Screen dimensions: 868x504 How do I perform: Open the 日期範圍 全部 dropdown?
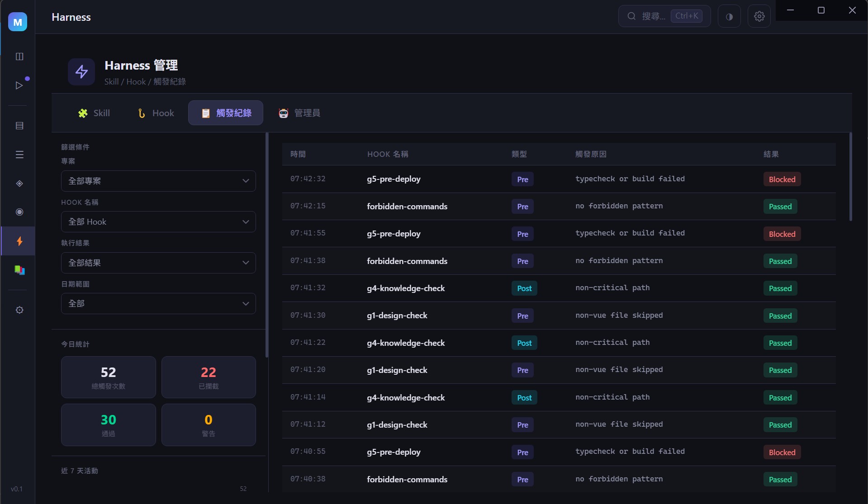pos(158,303)
